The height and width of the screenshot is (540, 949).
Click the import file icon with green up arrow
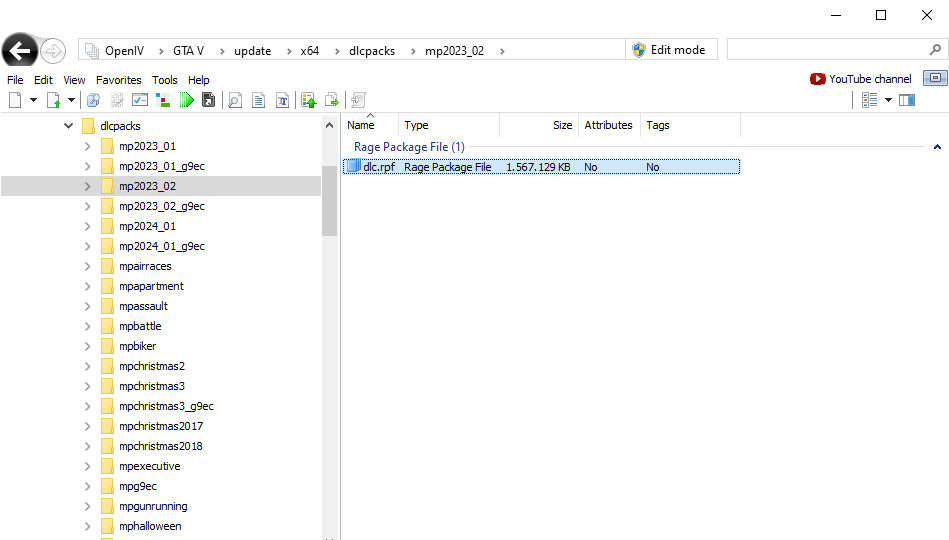[53, 100]
